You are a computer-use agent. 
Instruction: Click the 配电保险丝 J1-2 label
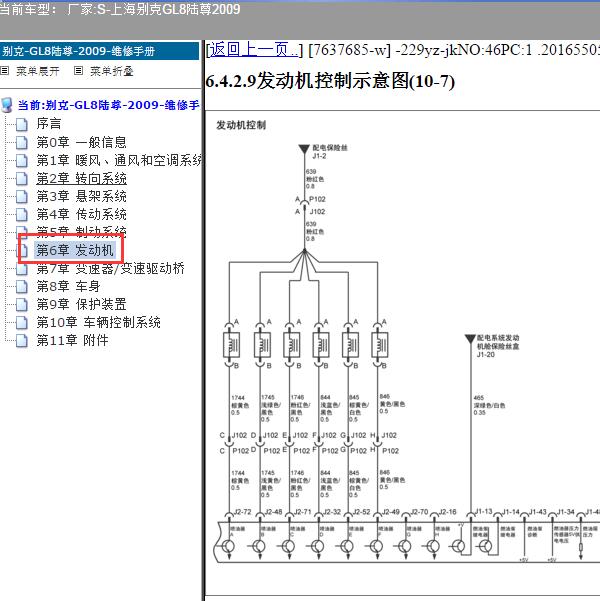pyautogui.click(x=329, y=151)
